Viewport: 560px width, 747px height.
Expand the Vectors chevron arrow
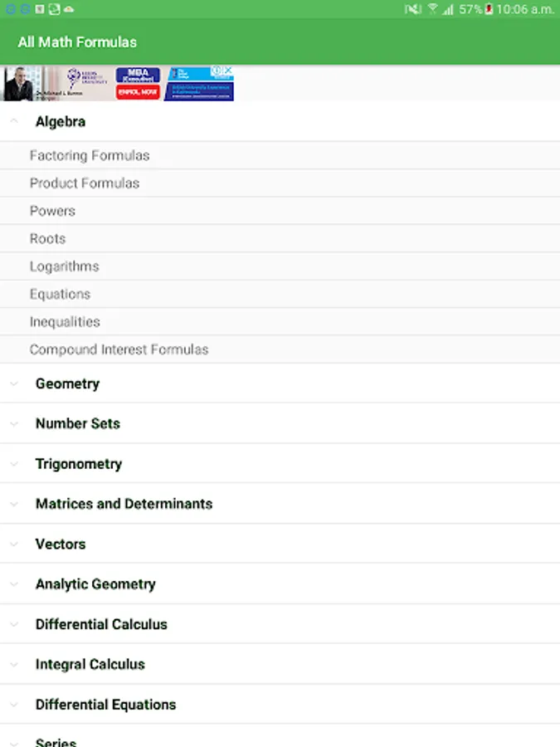click(13, 544)
